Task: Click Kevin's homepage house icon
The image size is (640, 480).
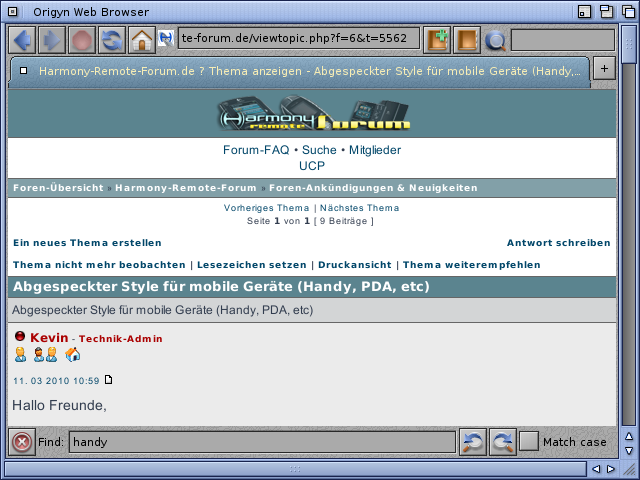Action: (x=73, y=355)
